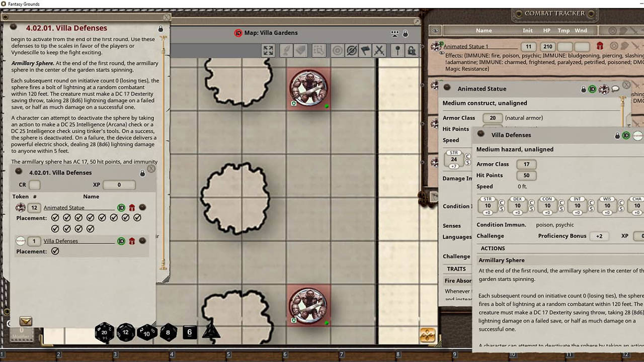Open the Animated Statue sheet menu button
Image resolution: width=644 pixels, height=362 pixels.
[447, 87]
